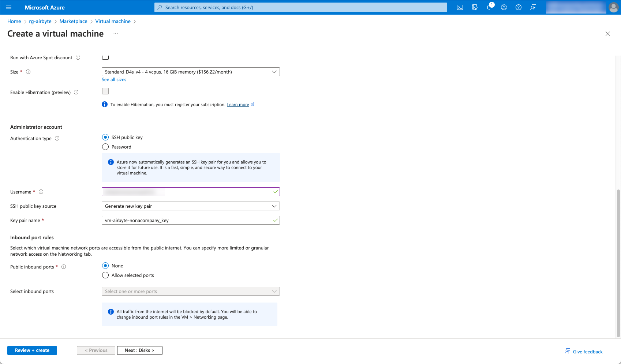Open Cloud Shell from the top bar
This screenshot has height=364, width=621.
coord(460,7)
